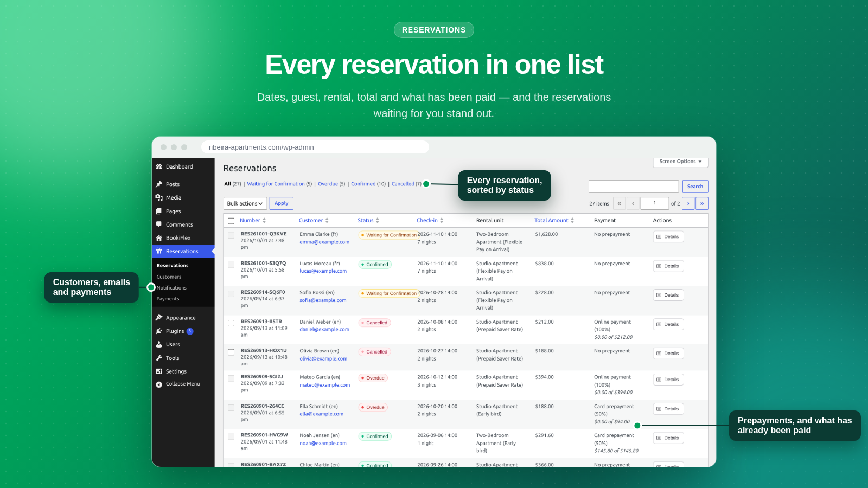
Task: Check the box for RES261001-Q3KVE
Action: 231,236
